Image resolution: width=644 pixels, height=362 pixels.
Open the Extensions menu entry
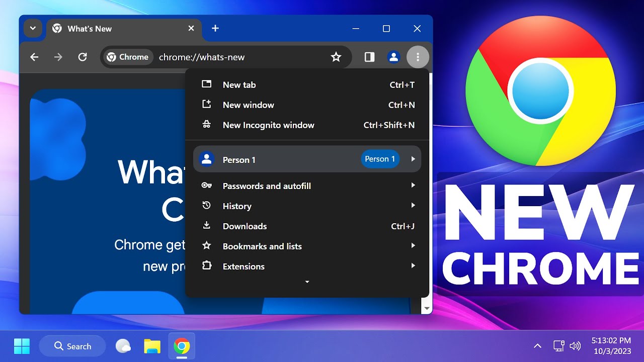[x=307, y=266]
